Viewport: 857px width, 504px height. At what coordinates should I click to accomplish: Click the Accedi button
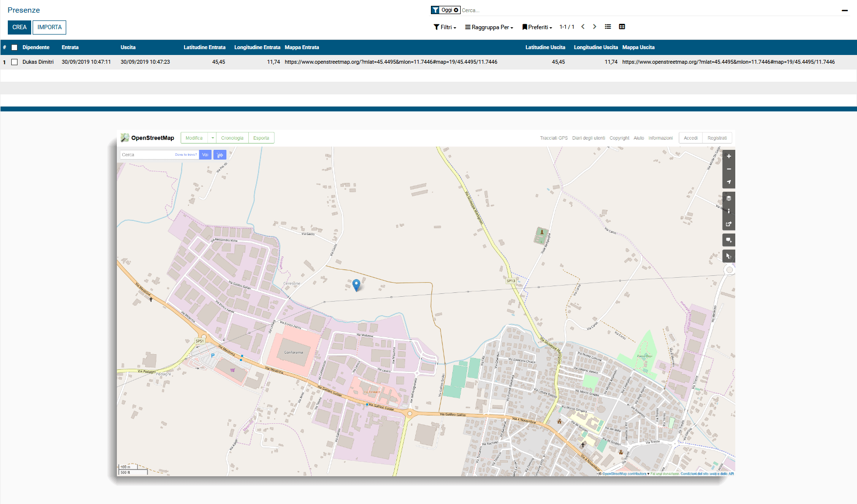point(690,138)
